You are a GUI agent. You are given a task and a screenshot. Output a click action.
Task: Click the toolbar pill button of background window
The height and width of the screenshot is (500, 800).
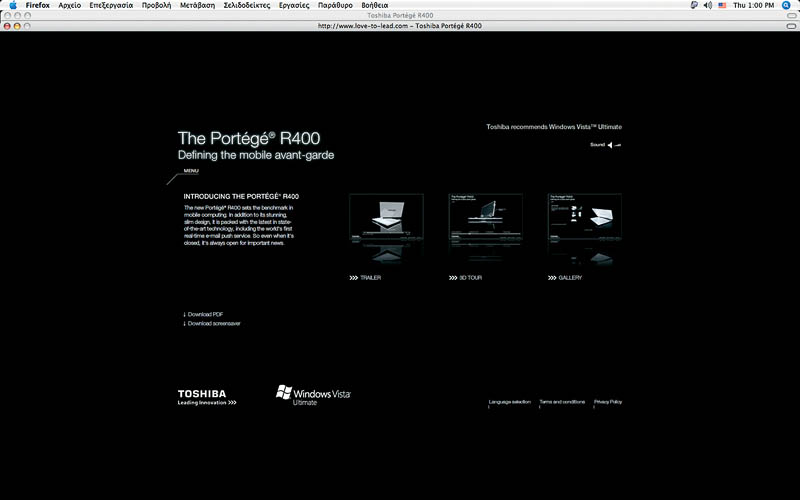[791, 15]
